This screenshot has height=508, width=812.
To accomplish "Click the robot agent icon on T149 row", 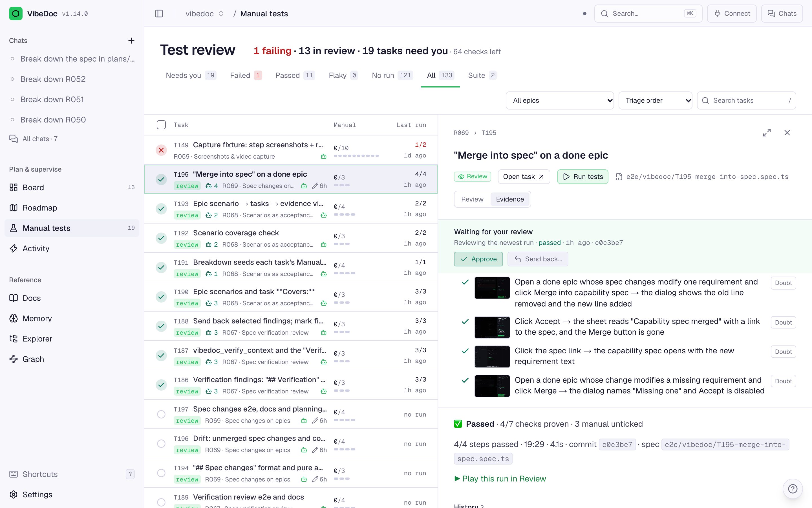I will pos(323,157).
